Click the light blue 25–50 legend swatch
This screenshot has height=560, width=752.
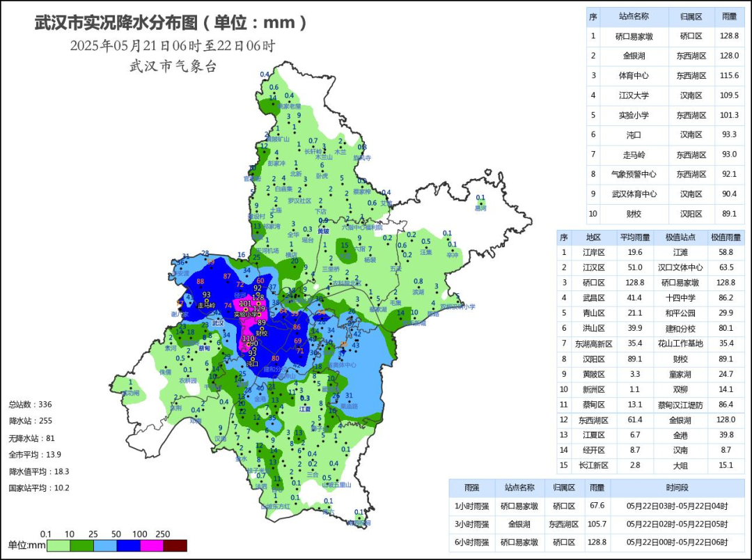(105, 545)
